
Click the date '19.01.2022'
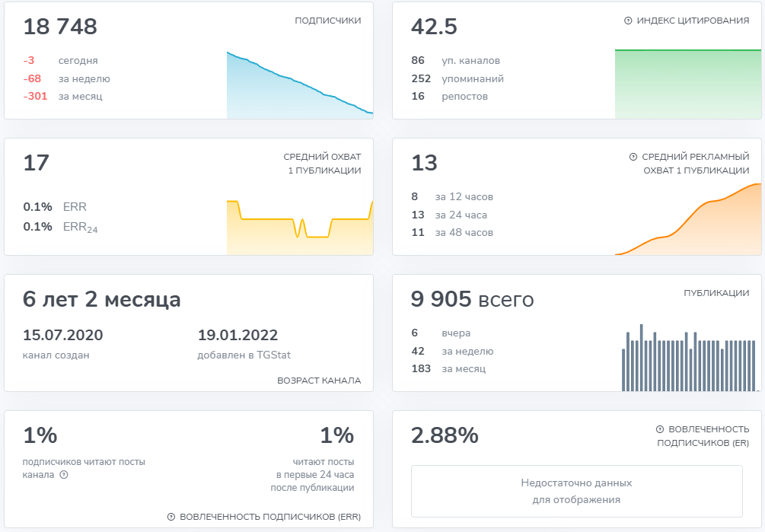[x=237, y=335]
